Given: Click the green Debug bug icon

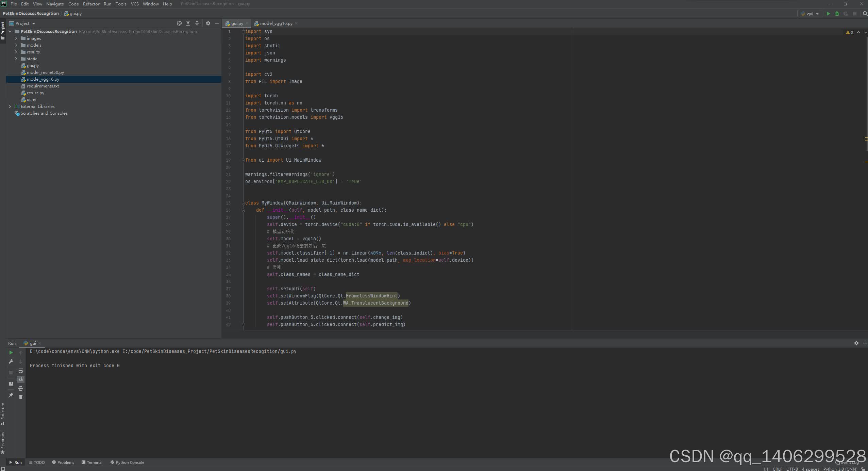Looking at the screenshot, I should tap(837, 14).
